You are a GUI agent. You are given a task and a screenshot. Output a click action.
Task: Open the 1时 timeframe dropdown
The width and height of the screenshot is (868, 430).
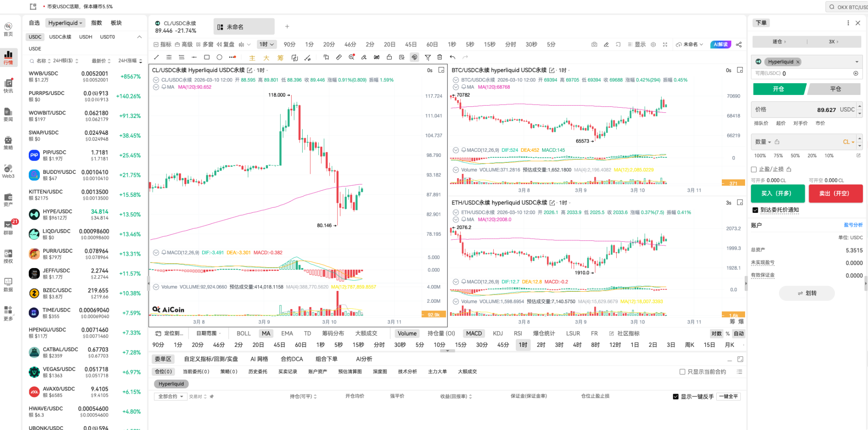266,44
